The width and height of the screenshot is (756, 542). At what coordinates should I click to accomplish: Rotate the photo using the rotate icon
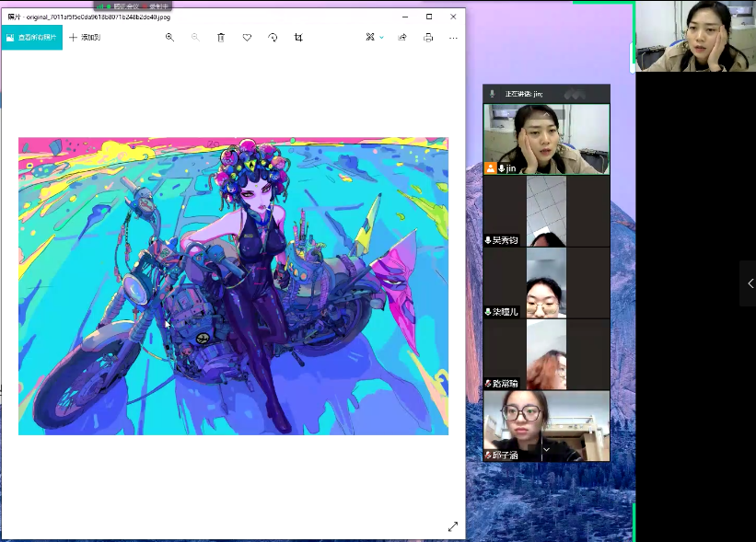[273, 37]
